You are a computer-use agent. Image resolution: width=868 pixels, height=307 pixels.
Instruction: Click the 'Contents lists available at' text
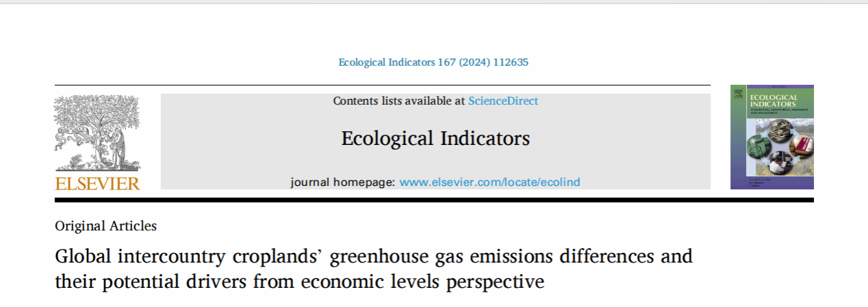coord(399,101)
